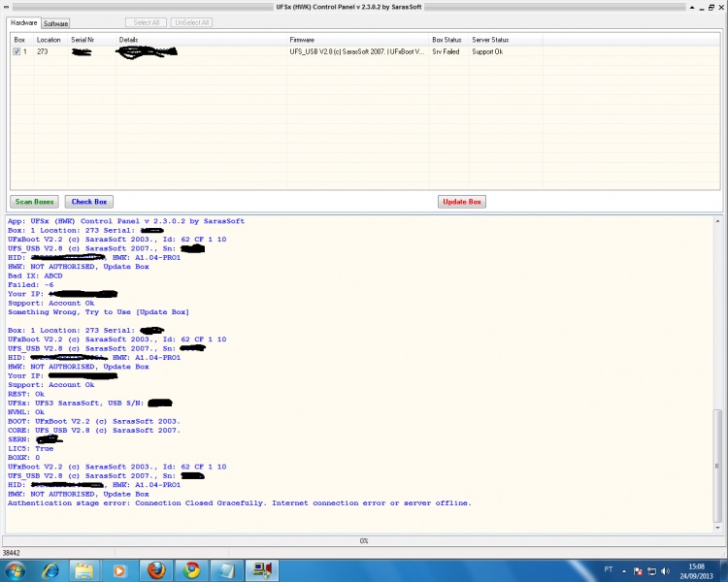Click the Authentication stage error log line
728x582 pixels.
point(240,503)
